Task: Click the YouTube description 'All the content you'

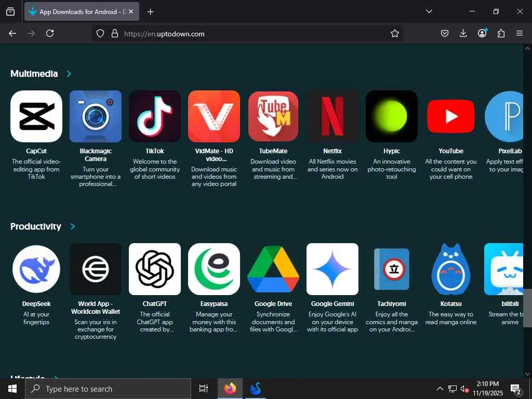Action: pos(451,162)
